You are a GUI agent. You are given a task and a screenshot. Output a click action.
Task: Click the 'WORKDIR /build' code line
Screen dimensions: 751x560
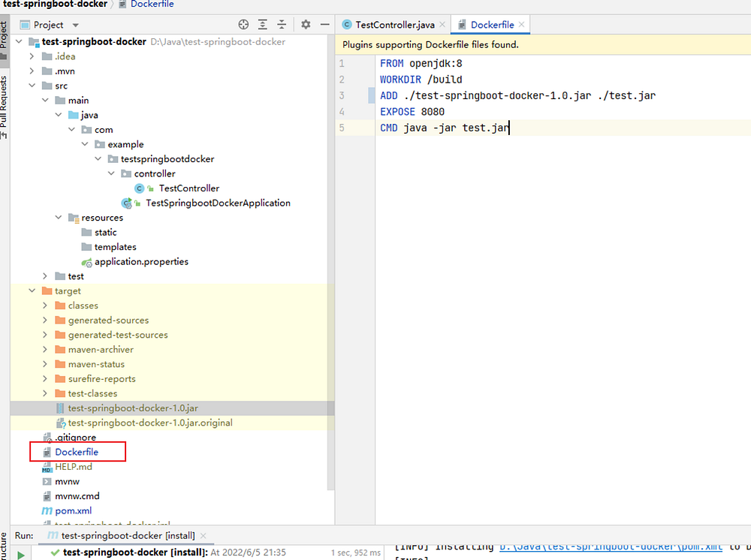[421, 80]
